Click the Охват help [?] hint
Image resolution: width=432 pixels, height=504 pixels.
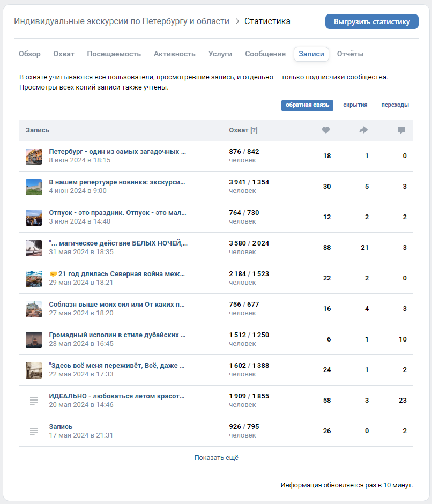pos(254,130)
